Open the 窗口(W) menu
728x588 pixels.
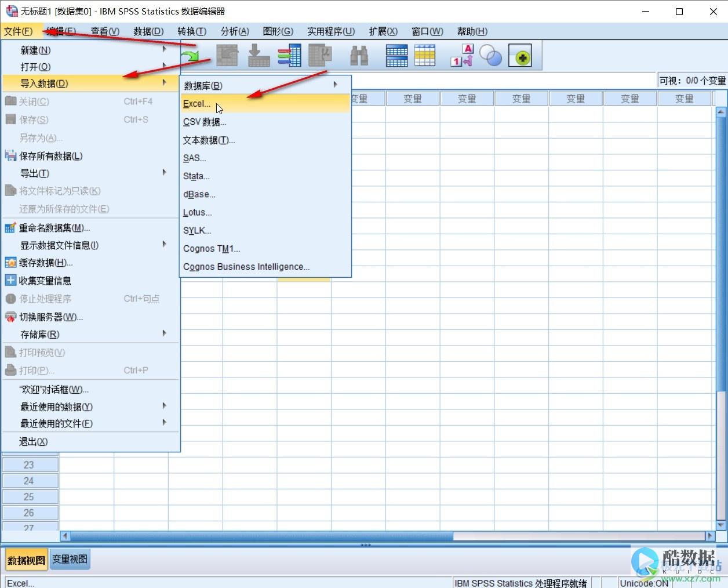pyautogui.click(x=427, y=31)
